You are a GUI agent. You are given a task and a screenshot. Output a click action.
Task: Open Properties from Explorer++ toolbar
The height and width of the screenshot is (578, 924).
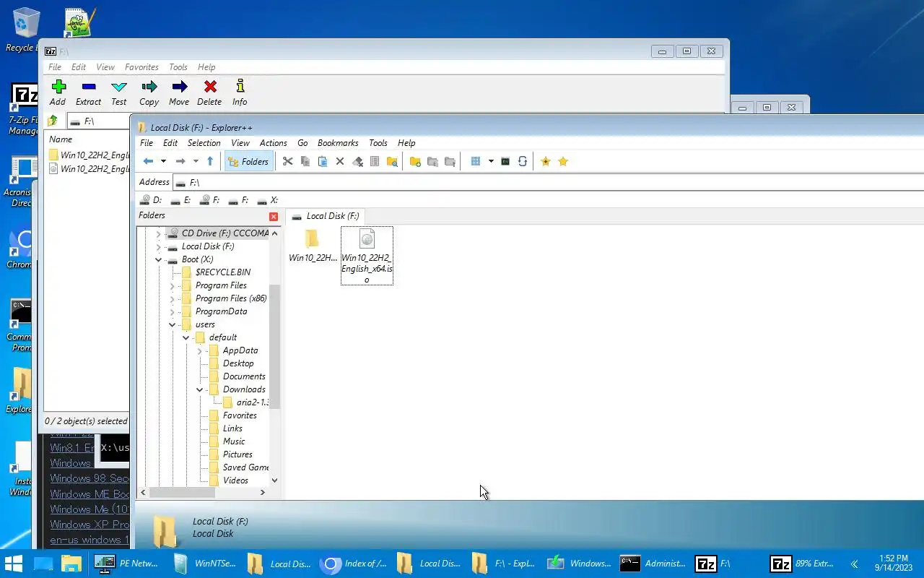[375, 161]
